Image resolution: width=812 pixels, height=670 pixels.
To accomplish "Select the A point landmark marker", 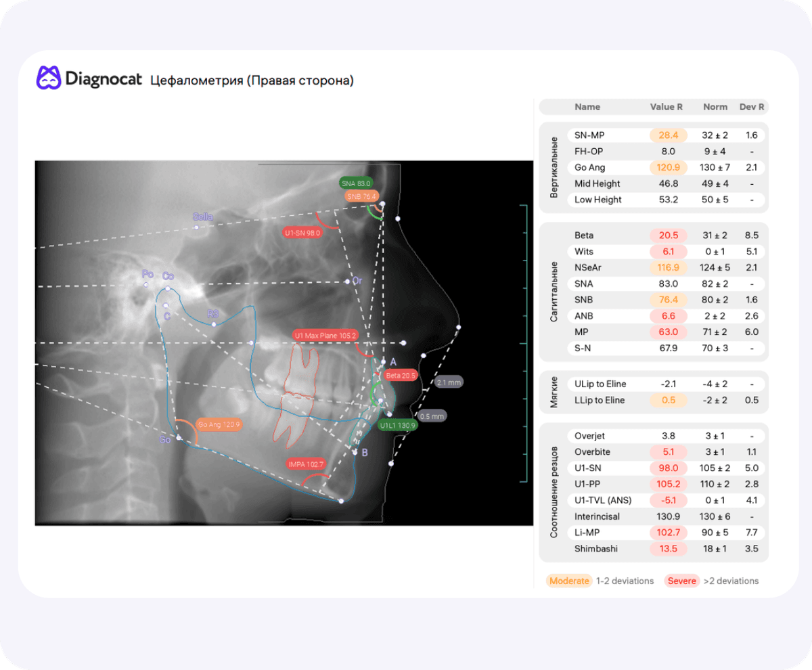I will (383, 363).
